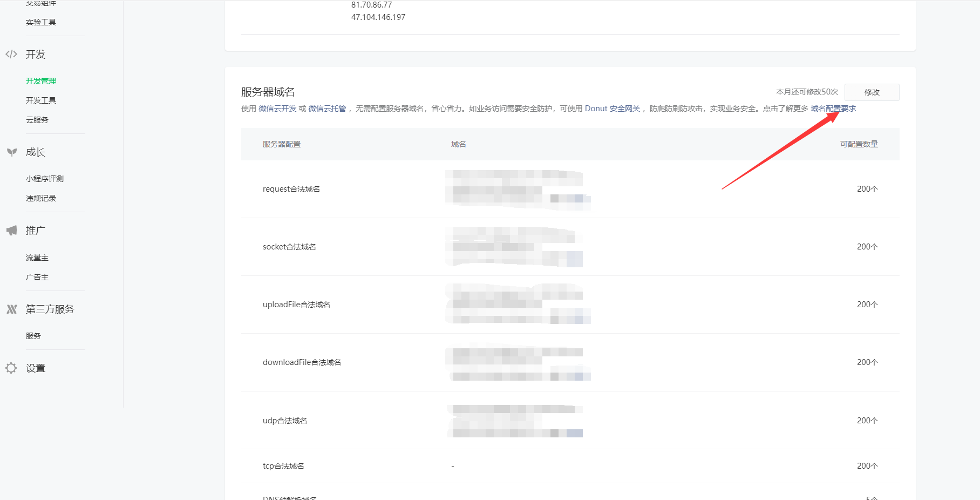
Task: Open 流量主 in the sidebar
Action: (x=37, y=258)
